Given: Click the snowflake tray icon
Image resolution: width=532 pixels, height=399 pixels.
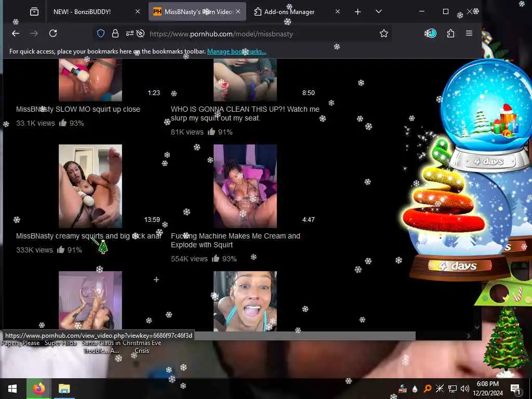Looking at the screenshot, I should [440, 389].
